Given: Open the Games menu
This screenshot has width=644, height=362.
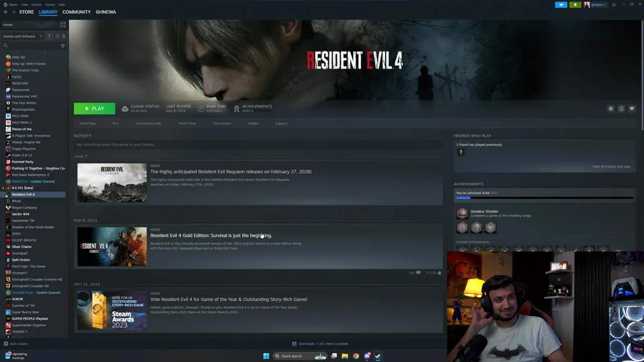Looking at the screenshot, I should pos(50,5).
